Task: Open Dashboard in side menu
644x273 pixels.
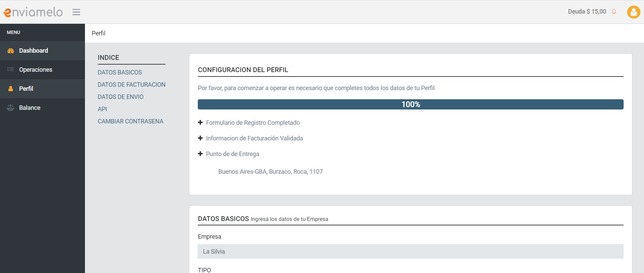Action: coord(42,51)
